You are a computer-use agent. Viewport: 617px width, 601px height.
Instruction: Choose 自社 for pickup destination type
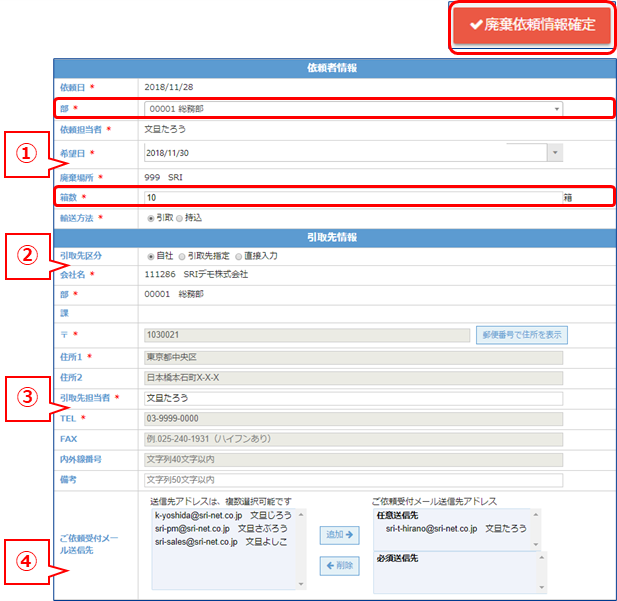tap(151, 255)
